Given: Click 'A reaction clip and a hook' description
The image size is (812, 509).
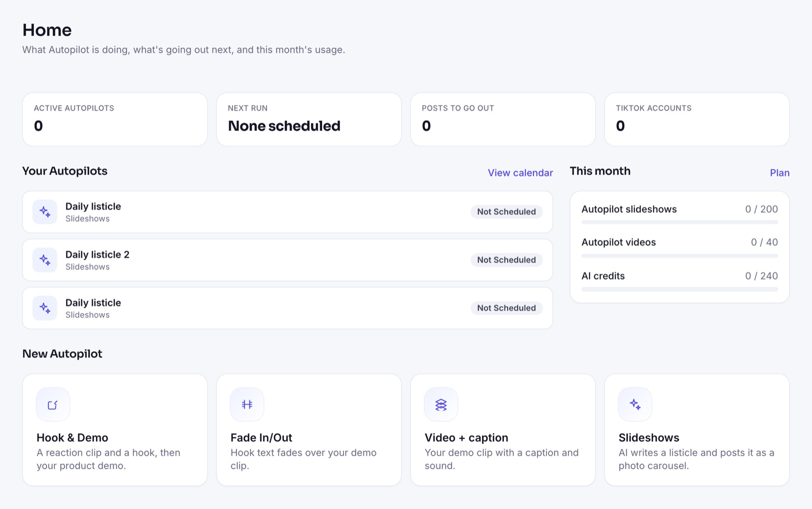Looking at the screenshot, I should point(108,459).
